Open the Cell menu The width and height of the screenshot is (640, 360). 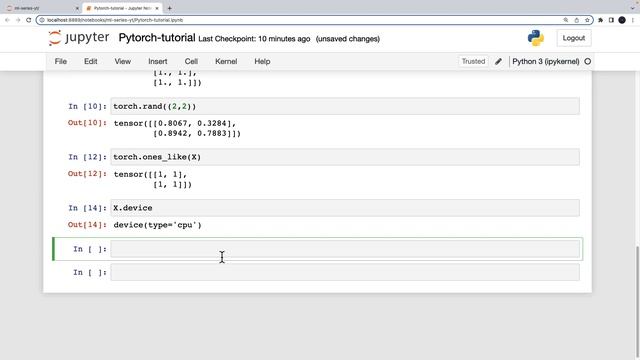pos(191,61)
